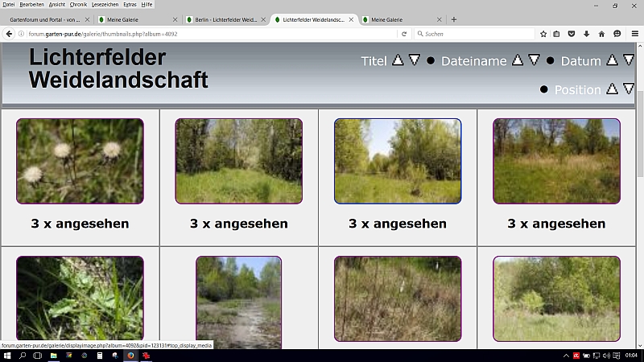Sort by Titel descending arrow
This screenshot has width=644, height=362.
(414, 60)
